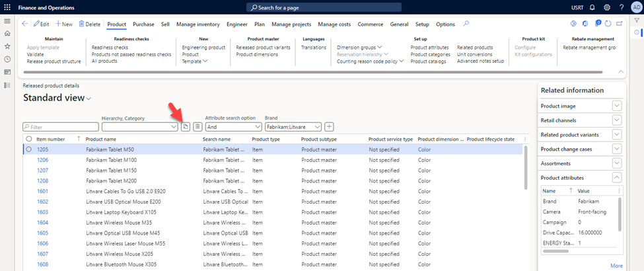Click the plus button to add attribute filter
This screenshot has width=644, height=271.
tap(330, 127)
